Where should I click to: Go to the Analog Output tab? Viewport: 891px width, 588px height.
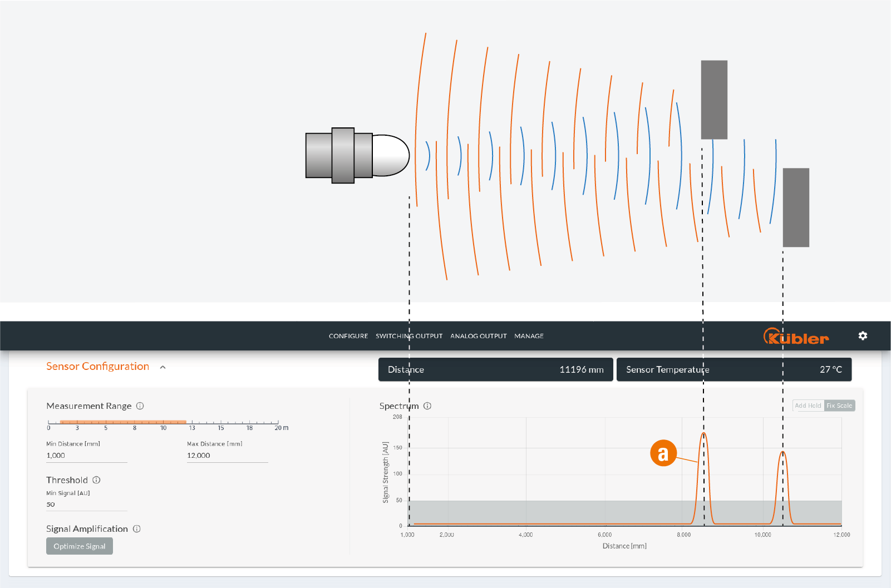pos(478,336)
